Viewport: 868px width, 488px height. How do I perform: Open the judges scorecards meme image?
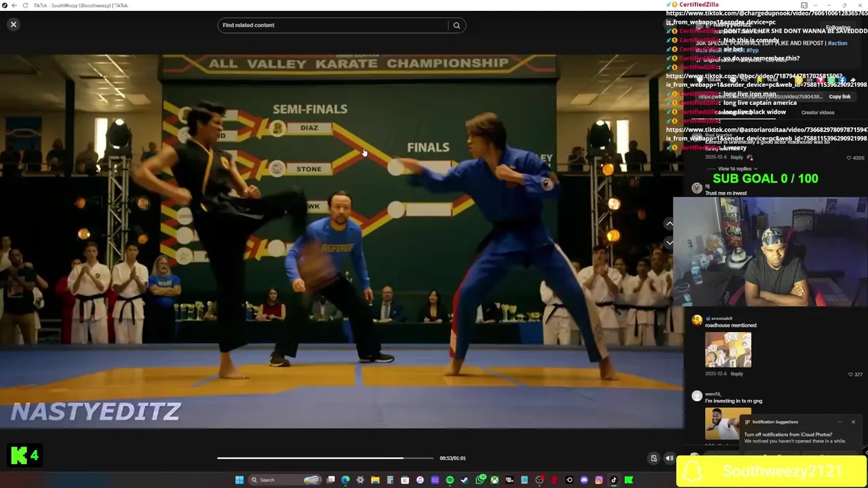[x=728, y=350]
